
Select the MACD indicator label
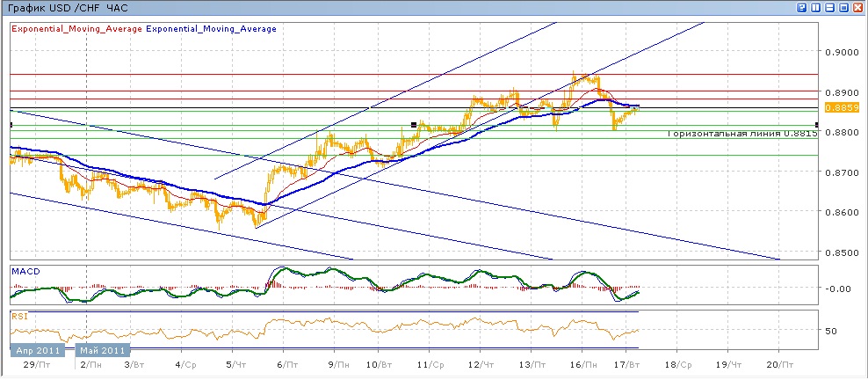tap(24, 271)
